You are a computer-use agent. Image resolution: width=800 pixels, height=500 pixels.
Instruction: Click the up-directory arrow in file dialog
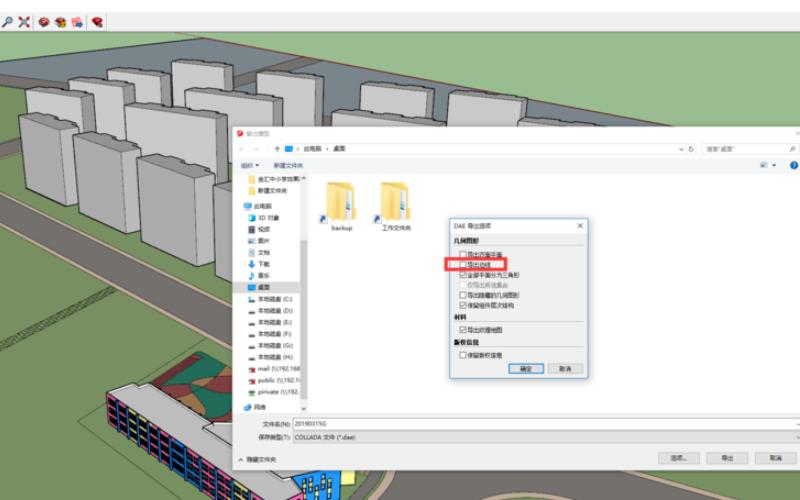(277, 148)
